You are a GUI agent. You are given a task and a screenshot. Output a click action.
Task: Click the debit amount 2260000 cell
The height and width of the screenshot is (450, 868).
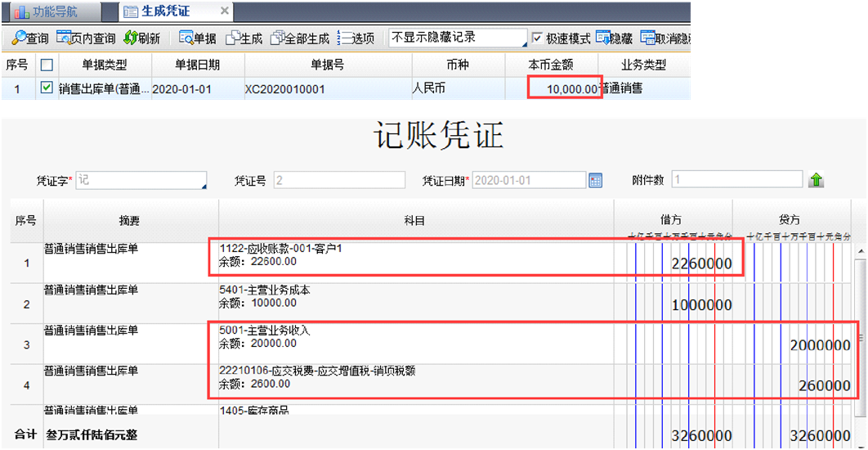(673, 263)
